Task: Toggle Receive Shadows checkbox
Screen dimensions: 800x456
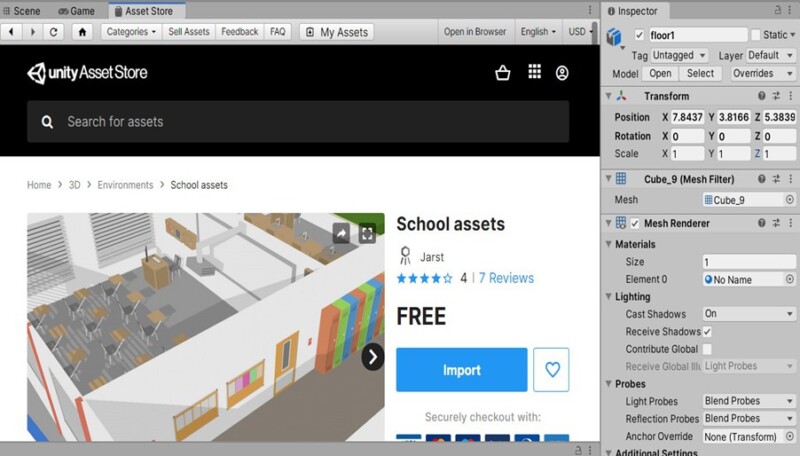Action: click(x=707, y=332)
